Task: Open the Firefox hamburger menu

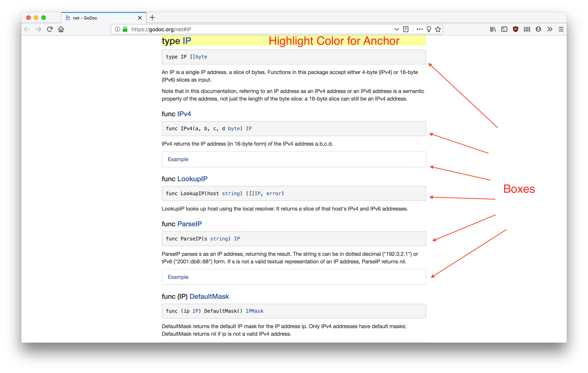Action: pyautogui.click(x=561, y=29)
